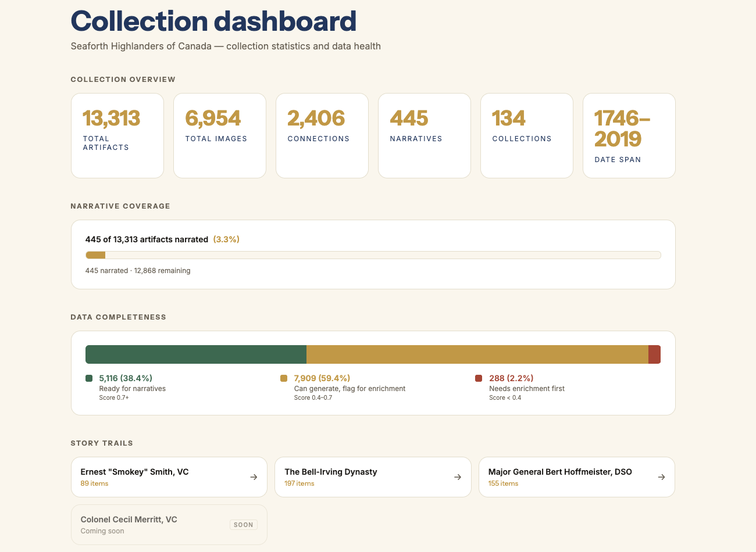Image resolution: width=756 pixels, height=552 pixels.
Task: Click the DATA COMPLETENESS section heading
Action: (x=119, y=317)
